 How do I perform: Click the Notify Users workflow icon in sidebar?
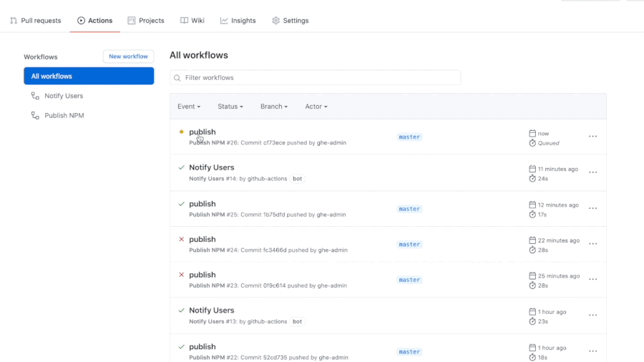(35, 96)
